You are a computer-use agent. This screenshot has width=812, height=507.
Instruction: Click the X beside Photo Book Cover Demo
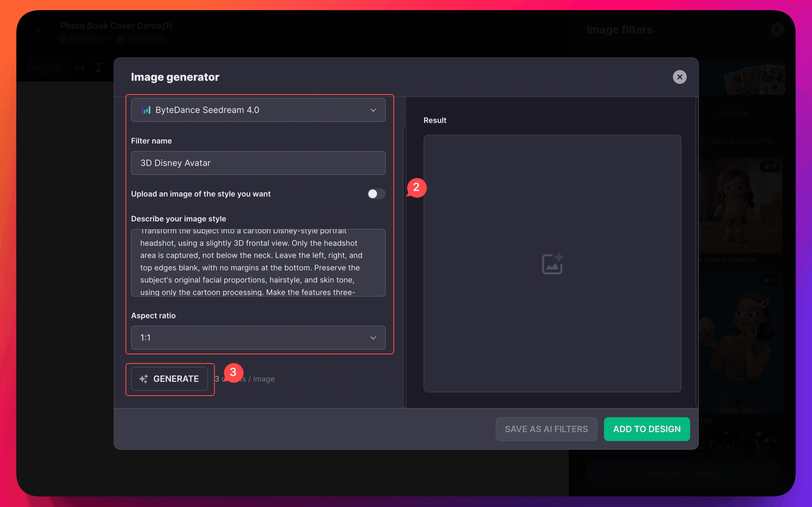[39, 32]
